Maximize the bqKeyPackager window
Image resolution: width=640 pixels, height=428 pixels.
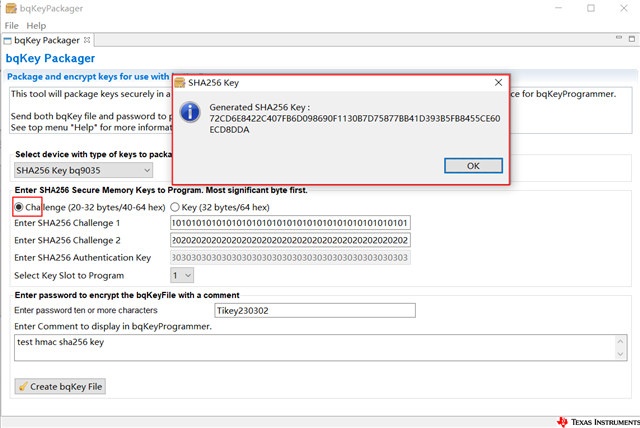pos(591,8)
